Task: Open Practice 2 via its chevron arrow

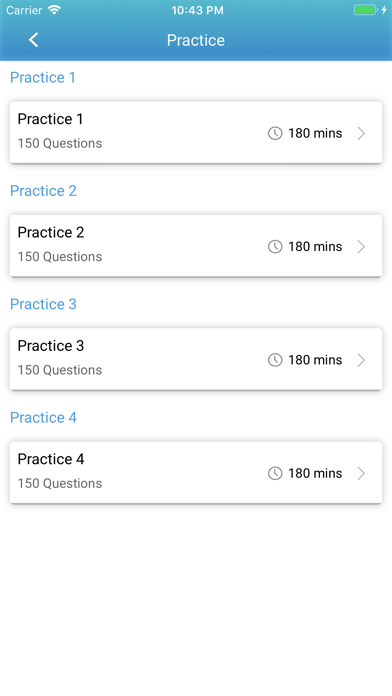Action: click(361, 246)
